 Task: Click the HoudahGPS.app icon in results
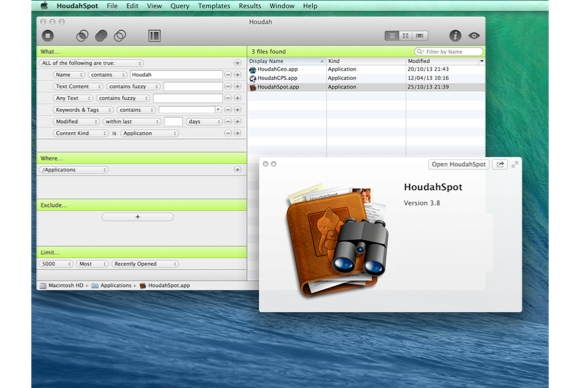[253, 78]
